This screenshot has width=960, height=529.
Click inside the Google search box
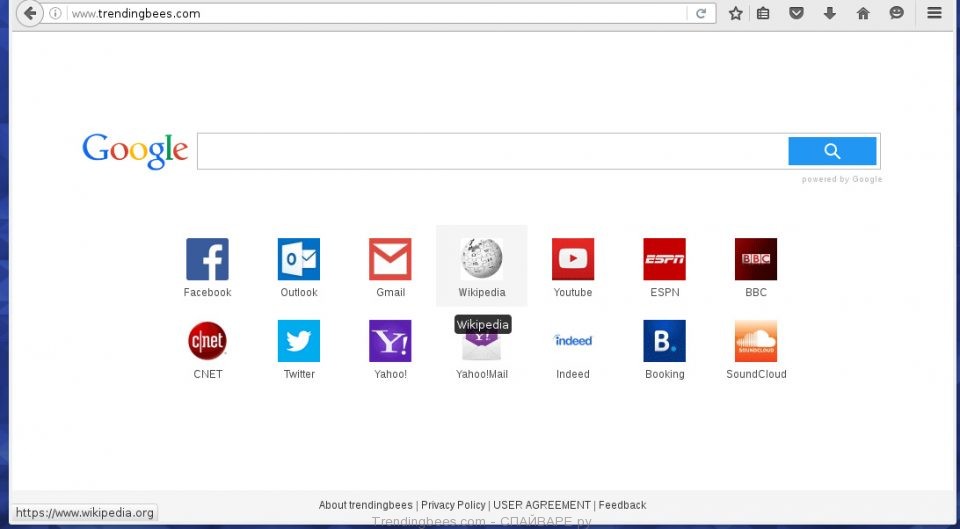pos(492,151)
